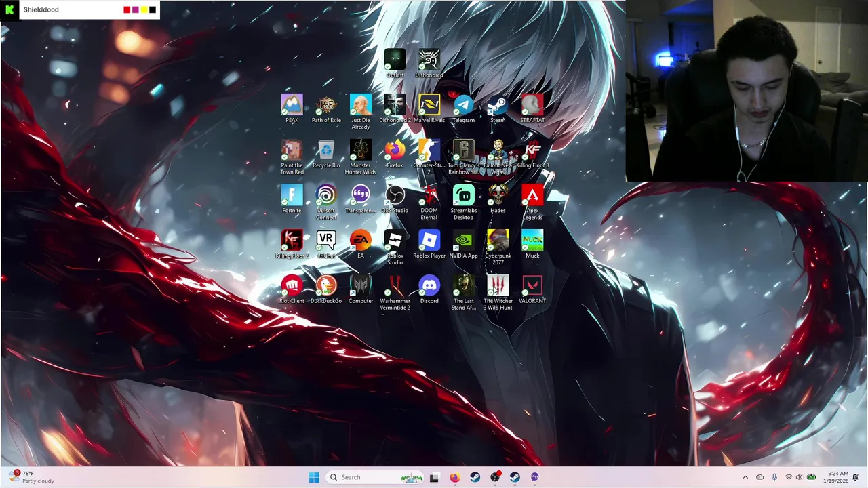Image resolution: width=868 pixels, height=488 pixels.
Task: Open the Outlast desktop shortcut
Action: click(395, 64)
